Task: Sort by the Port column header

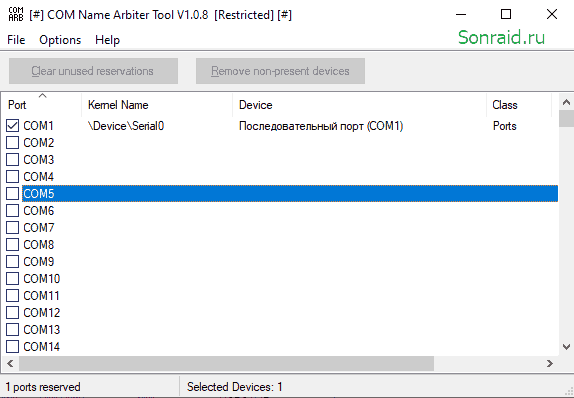Action: [41, 105]
